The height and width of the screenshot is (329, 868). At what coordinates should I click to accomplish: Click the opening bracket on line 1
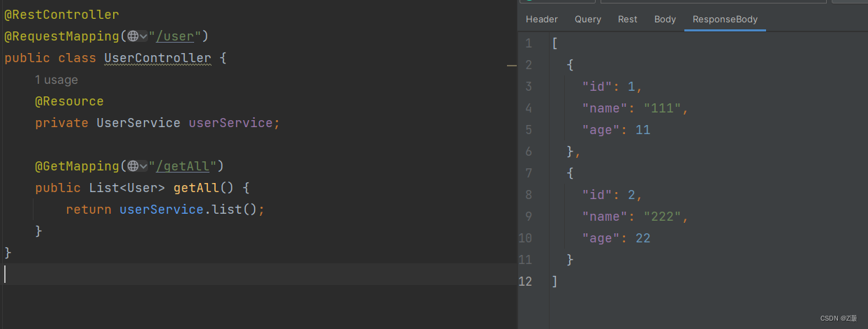[x=554, y=43]
